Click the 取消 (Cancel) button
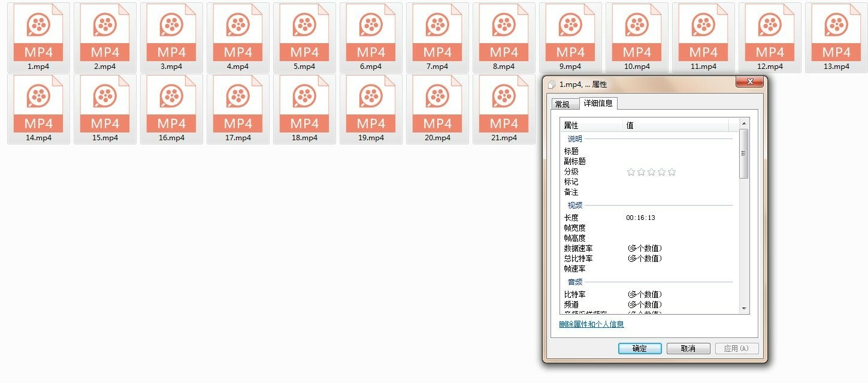The image size is (868, 383). (688, 348)
